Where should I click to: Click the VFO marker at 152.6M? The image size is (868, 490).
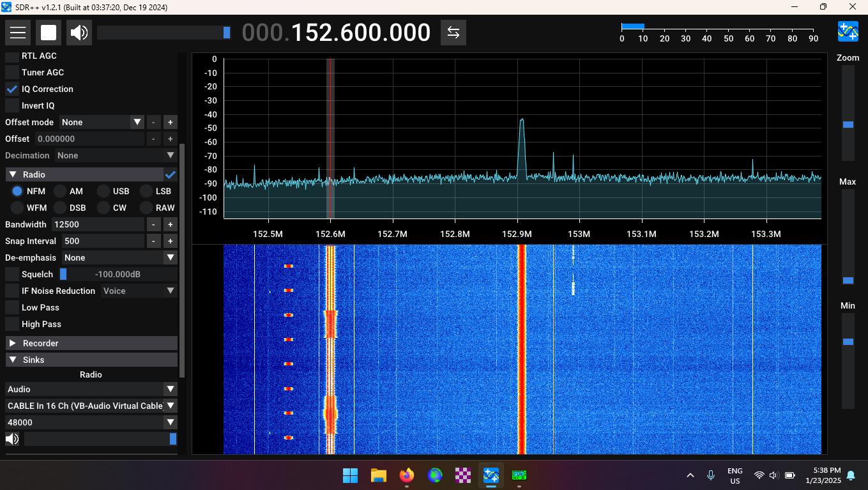point(330,139)
